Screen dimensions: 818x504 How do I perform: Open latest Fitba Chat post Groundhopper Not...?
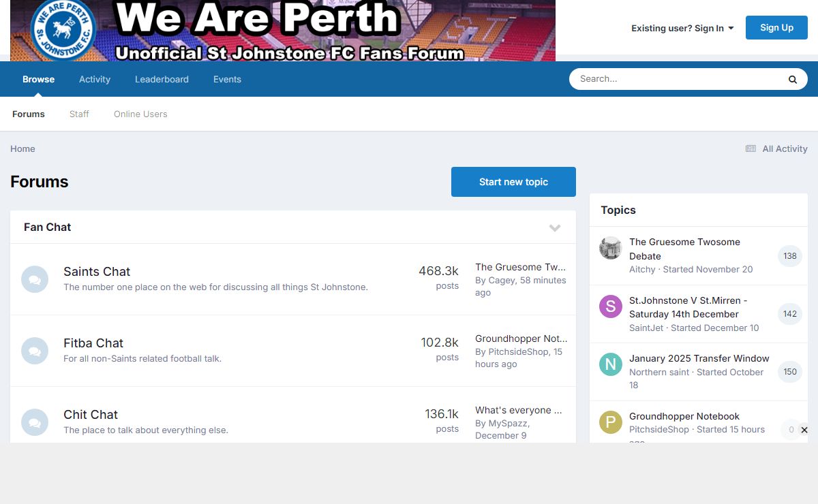pos(521,338)
